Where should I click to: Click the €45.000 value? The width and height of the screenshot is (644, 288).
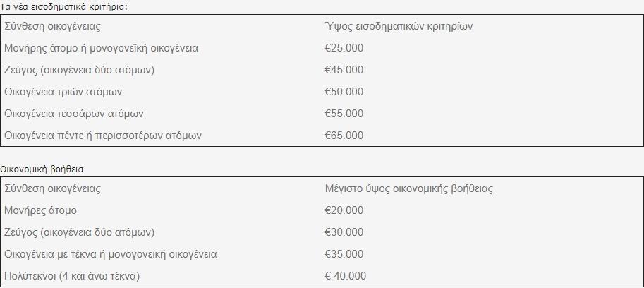[344, 70]
